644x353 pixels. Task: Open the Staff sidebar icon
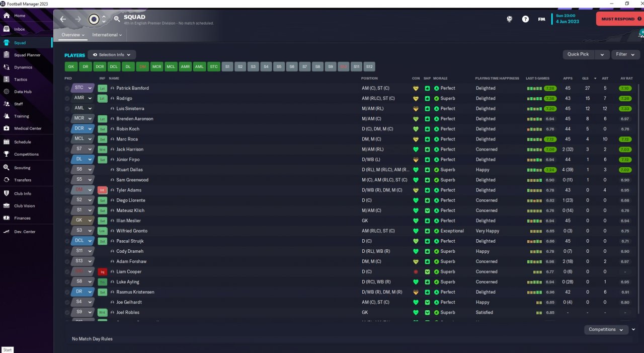[x=7, y=104]
